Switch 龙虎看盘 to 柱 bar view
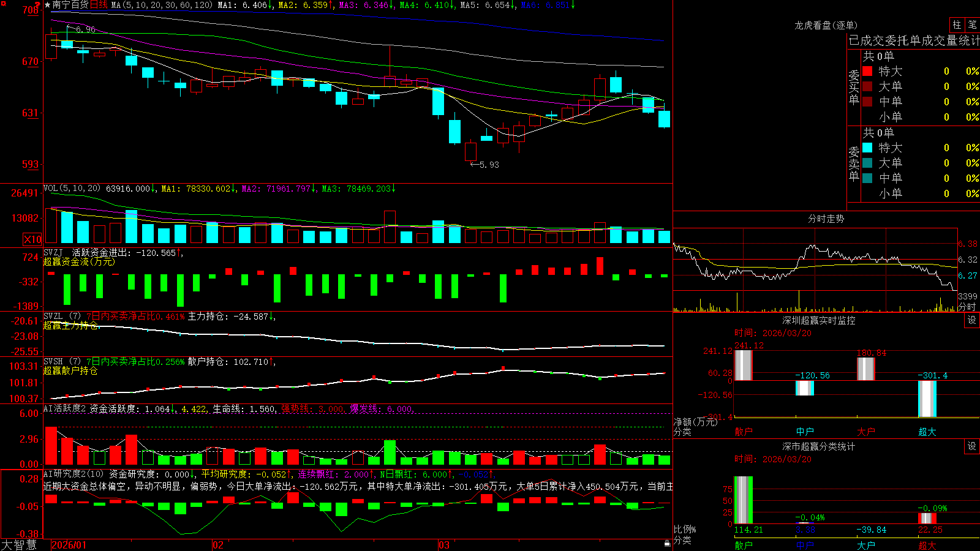 [x=957, y=24]
